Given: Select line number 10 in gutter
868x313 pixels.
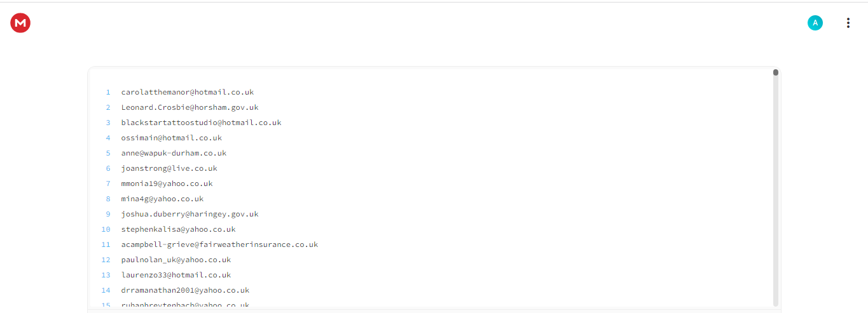Looking at the screenshot, I should pos(106,229).
